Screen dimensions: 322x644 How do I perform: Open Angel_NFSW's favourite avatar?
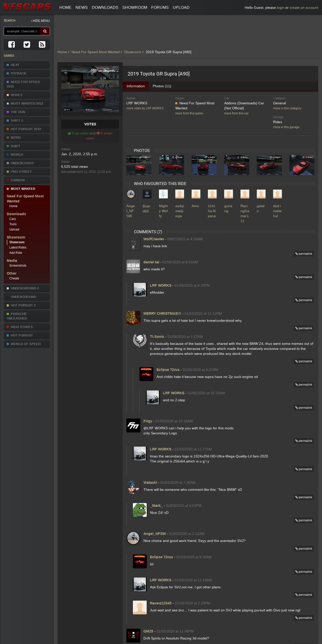pos(131,194)
